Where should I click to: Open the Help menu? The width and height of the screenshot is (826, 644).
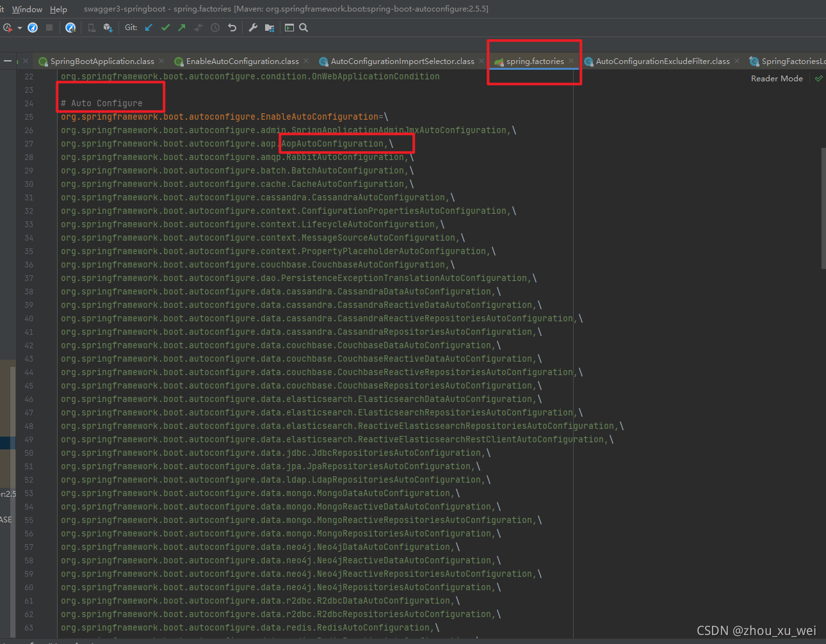pyautogui.click(x=58, y=9)
